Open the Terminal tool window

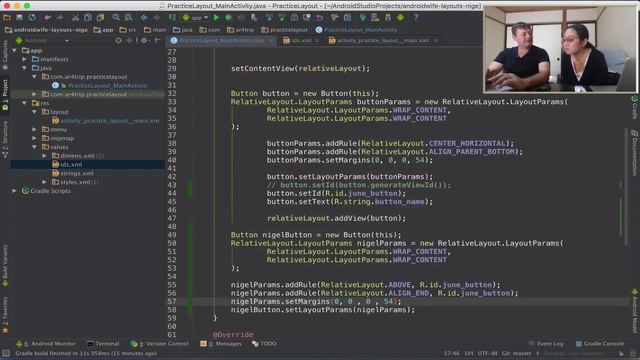(x=103, y=344)
